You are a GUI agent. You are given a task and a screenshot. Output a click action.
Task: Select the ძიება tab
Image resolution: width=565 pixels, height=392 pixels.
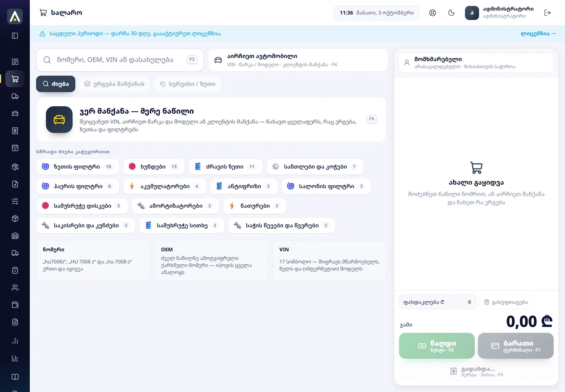tap(56, 84)
